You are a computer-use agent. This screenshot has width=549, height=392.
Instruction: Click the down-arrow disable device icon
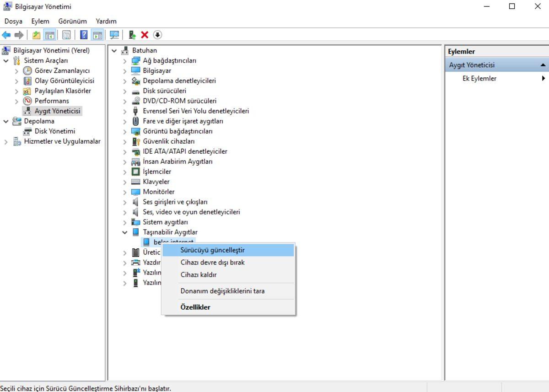[x=157, y=35]
